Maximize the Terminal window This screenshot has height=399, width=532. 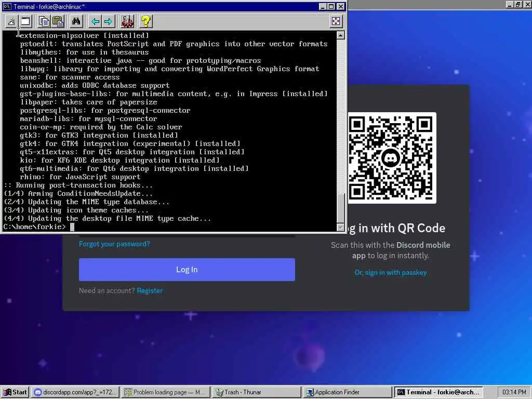(x=331, y=6)
